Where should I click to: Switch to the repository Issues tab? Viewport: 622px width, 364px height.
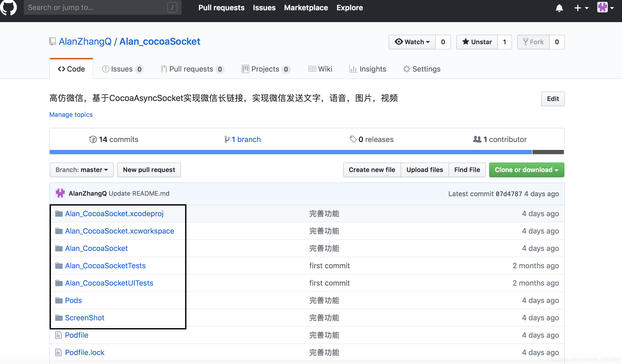tap(123, 69)
